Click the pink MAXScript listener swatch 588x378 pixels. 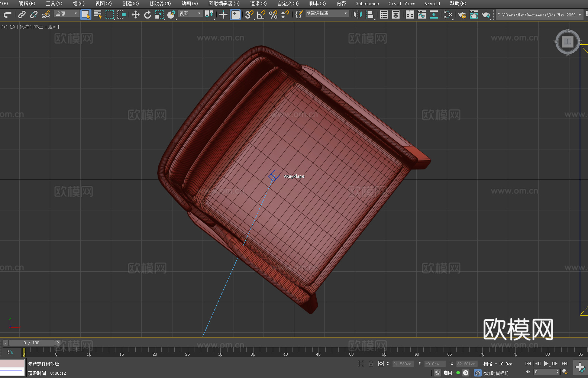[x=12, y=364]
